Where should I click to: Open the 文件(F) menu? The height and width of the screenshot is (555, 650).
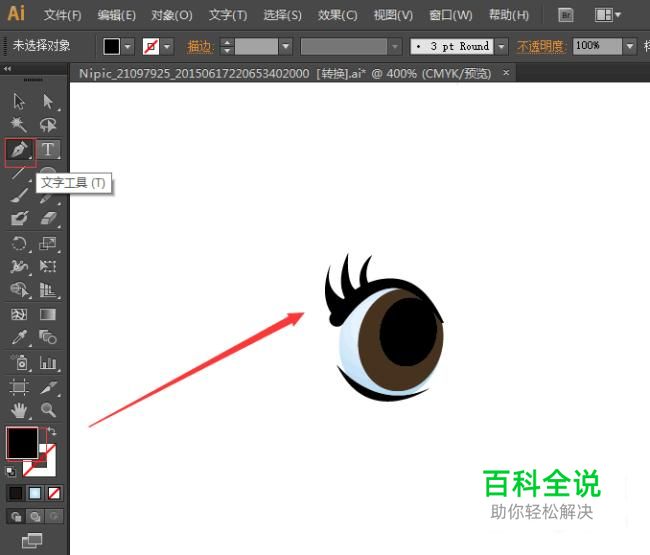point(63,15)
